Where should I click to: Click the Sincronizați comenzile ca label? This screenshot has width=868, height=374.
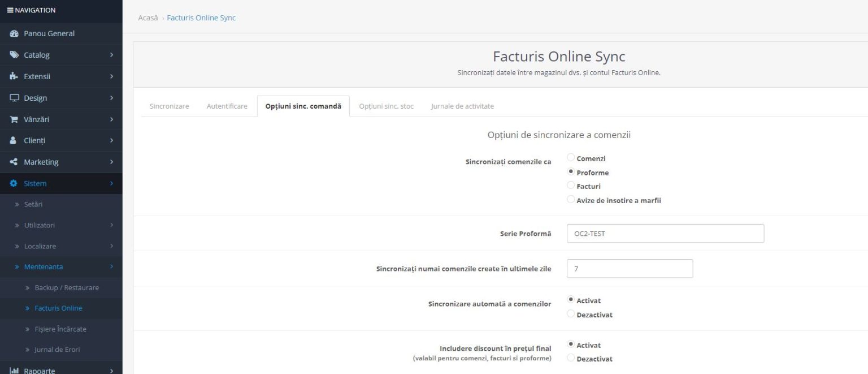pyautogui.click(x=508, y=162)
